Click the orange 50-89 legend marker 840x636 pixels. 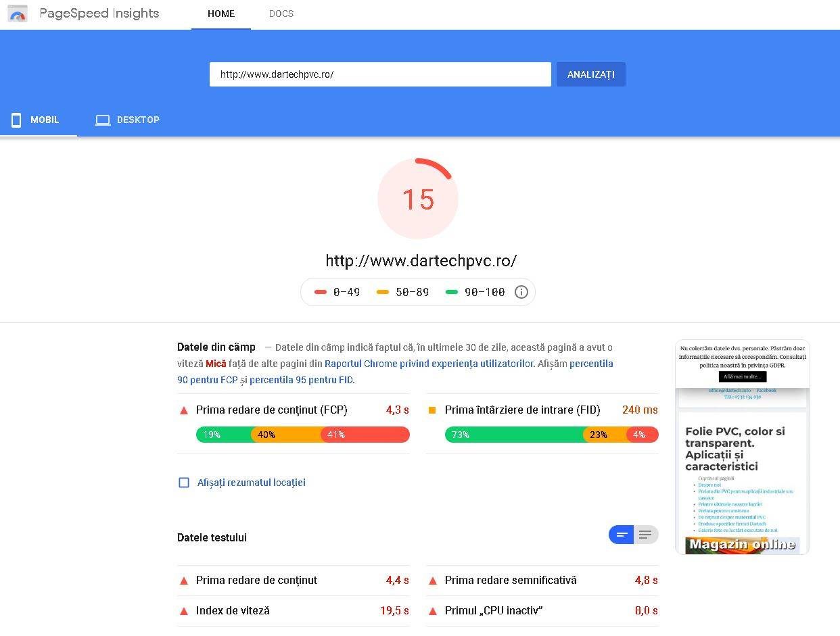click(383, 292)
